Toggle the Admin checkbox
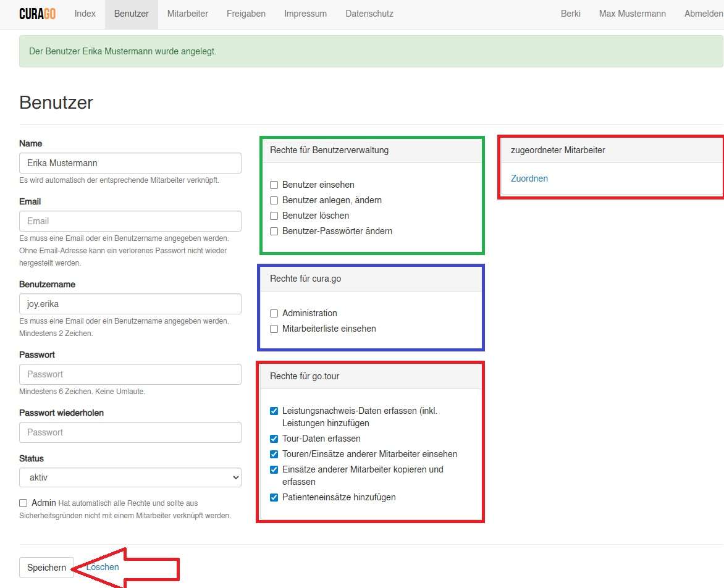This screenshot has height=588, width=724. coord(23,503)
